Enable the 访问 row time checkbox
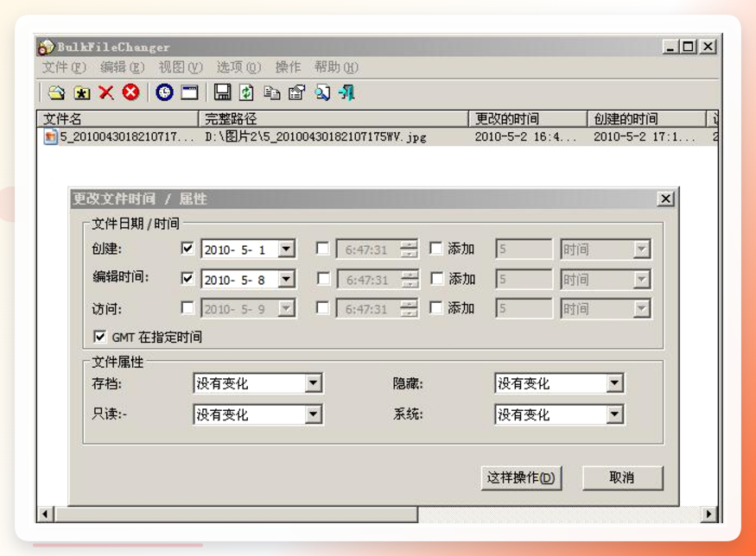756x556 pixels. (322, 307)
